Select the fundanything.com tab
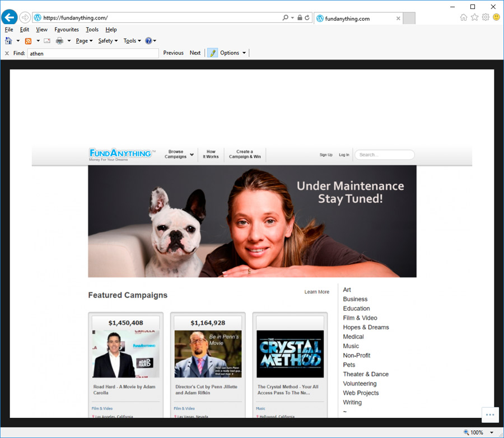Viewport: 504px width, 438px height. [x=358, y=18]
